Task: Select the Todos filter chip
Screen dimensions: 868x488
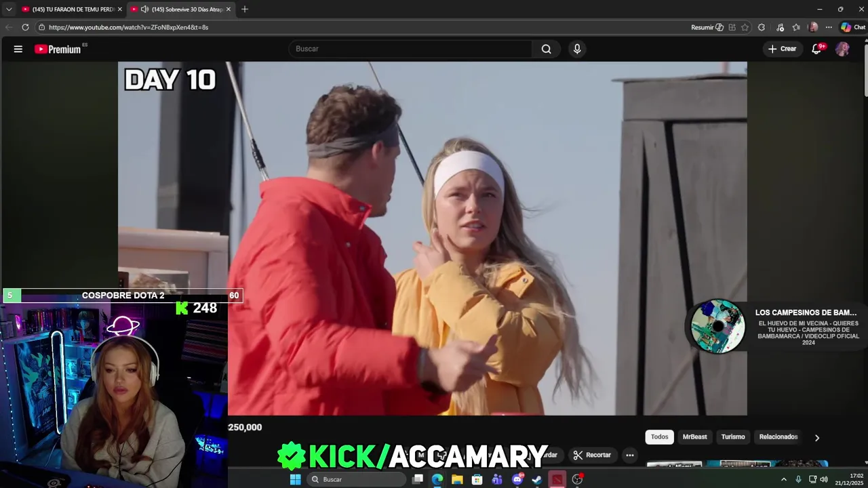Action: [x=660, y=437]
